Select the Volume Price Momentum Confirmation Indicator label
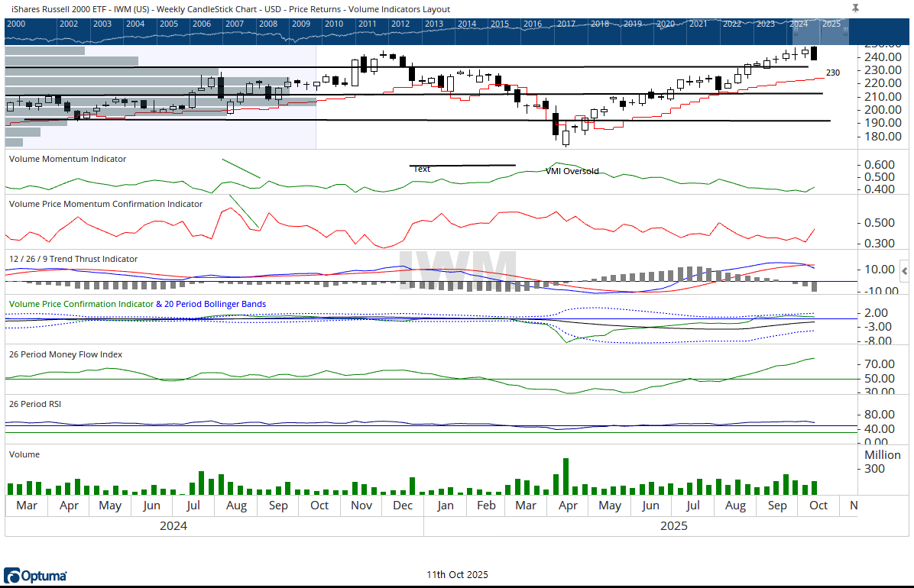 pos(105,204)
